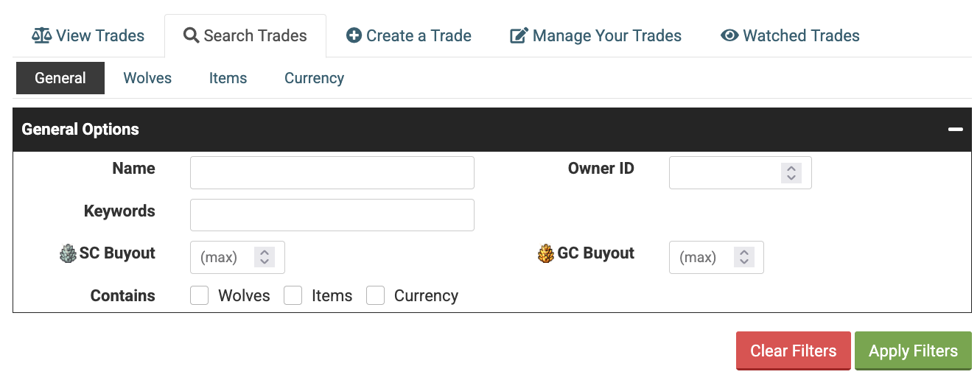The image size is (980, 380).
Task: Click the Owner ID stepper arrows
Action: click(791, 173)
